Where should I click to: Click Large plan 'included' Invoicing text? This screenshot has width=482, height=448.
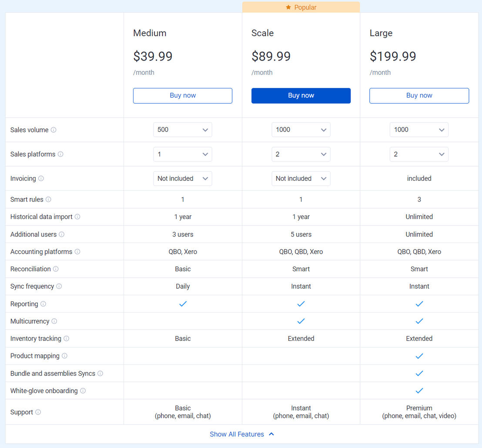tap(419, 179)
